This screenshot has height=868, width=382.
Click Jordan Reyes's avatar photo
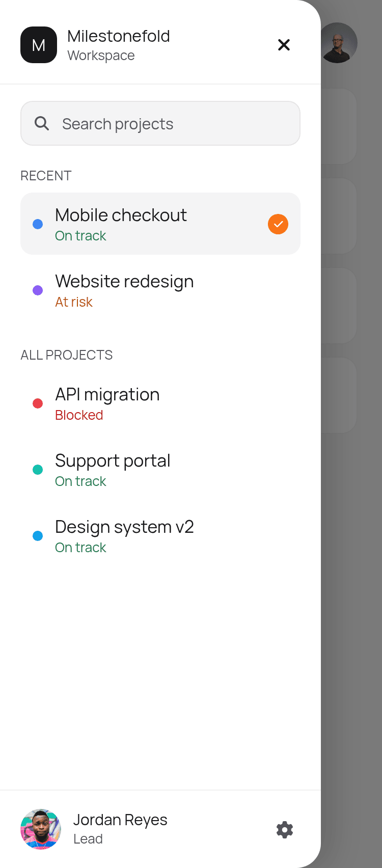41,829
